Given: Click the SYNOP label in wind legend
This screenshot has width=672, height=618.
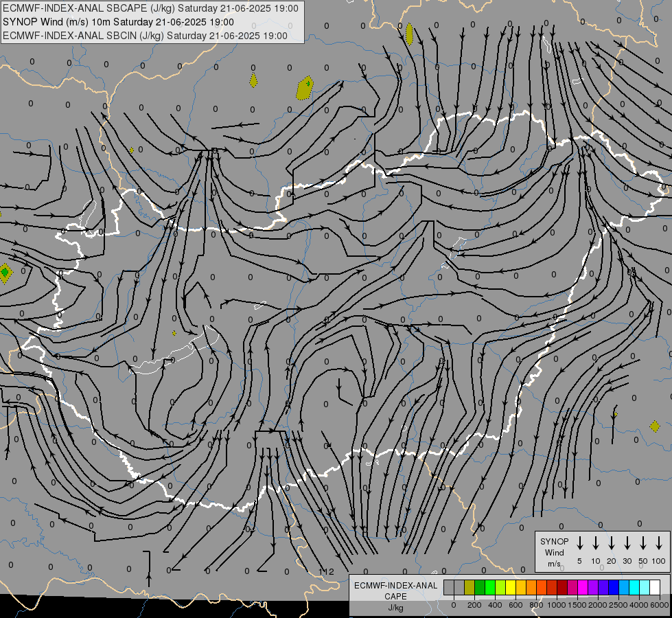Looking at the screenshot, I should point(554,541).
